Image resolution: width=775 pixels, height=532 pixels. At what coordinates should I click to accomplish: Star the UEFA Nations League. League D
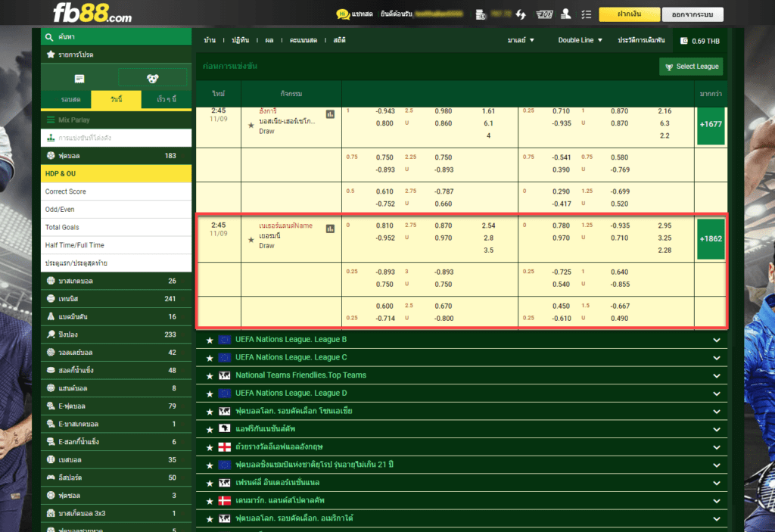210,394
